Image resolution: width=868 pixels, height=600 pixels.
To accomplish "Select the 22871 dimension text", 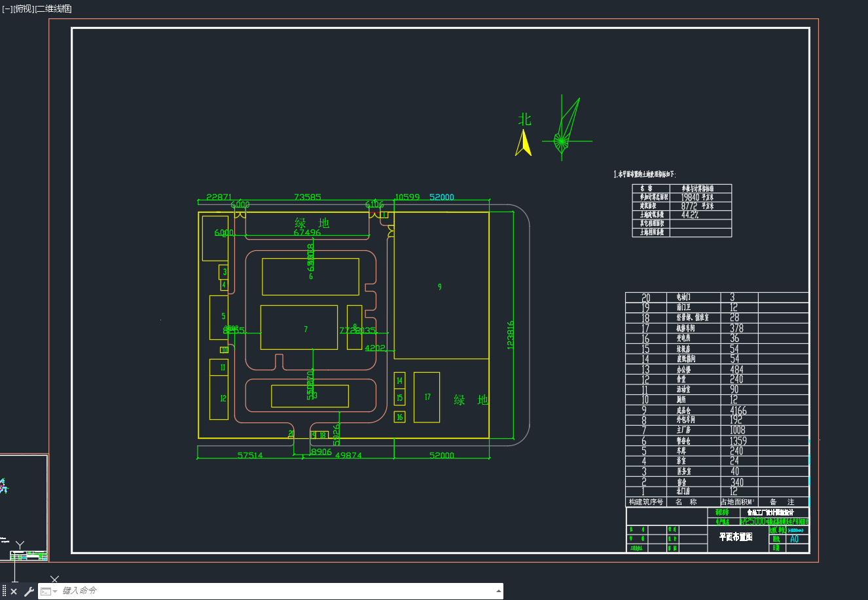I will [219, 197].
